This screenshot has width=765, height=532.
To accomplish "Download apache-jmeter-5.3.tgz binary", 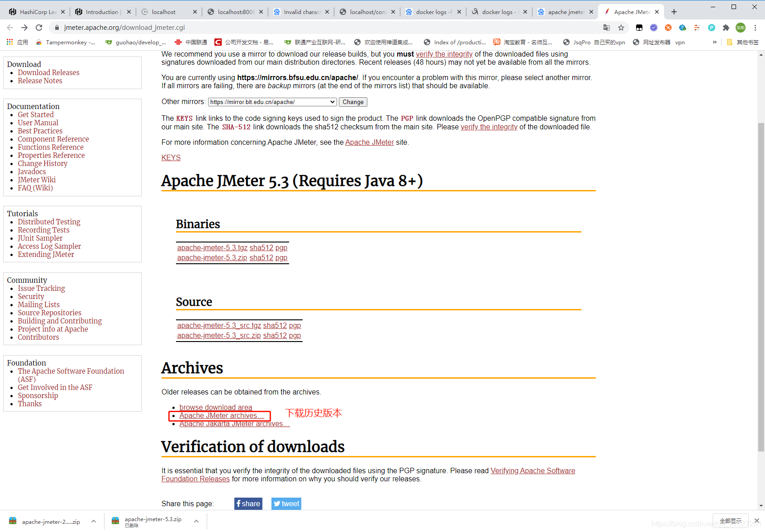I will click(212, 247).
